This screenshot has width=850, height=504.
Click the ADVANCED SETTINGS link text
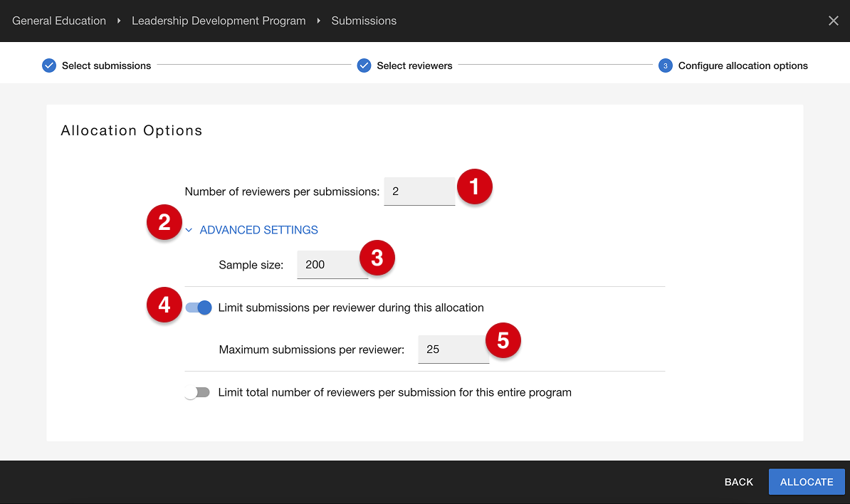(258, 230)
